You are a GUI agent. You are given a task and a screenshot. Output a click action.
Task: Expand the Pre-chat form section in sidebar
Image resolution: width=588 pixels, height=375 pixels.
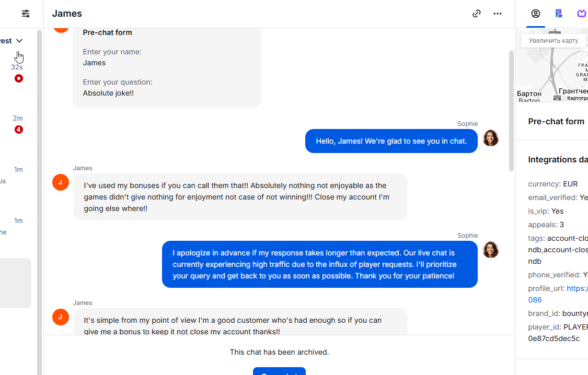(556, 121)
